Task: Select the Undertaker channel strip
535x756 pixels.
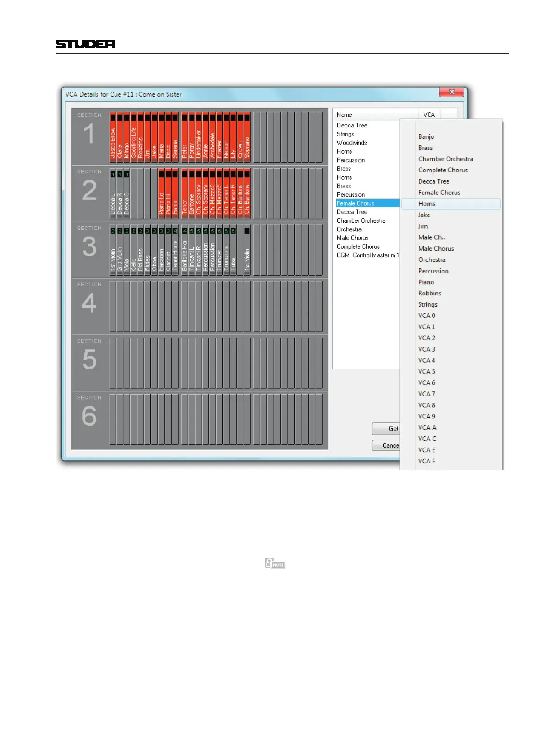Action: [199, 137]
